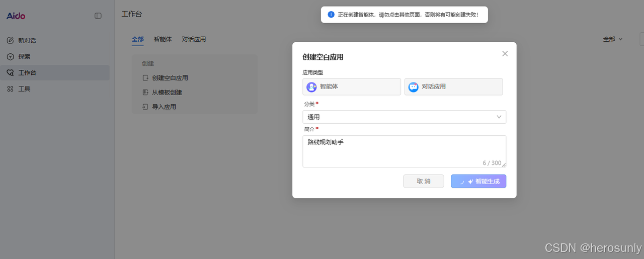
Task: Open 新对话 in the sidebar
Action: pos(55,40)
